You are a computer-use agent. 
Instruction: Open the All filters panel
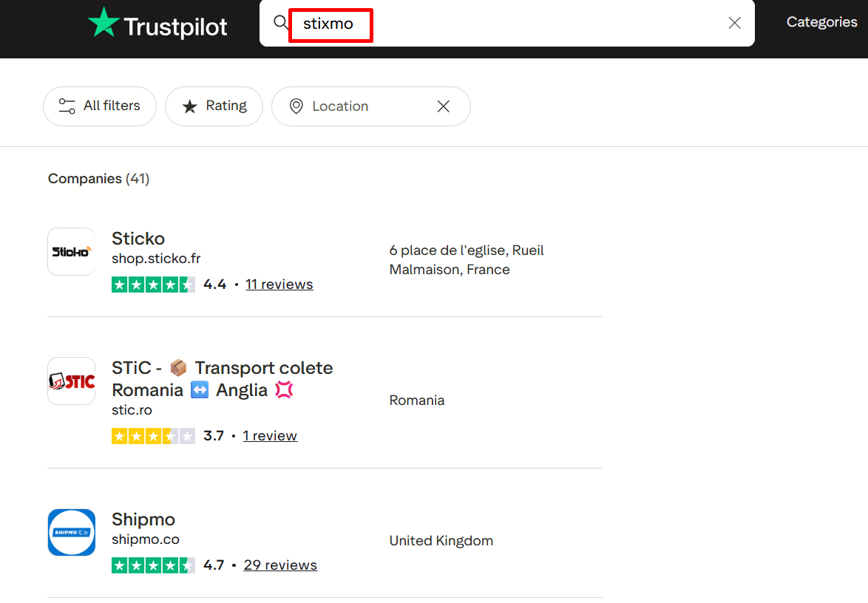click(x=100, y=106)
